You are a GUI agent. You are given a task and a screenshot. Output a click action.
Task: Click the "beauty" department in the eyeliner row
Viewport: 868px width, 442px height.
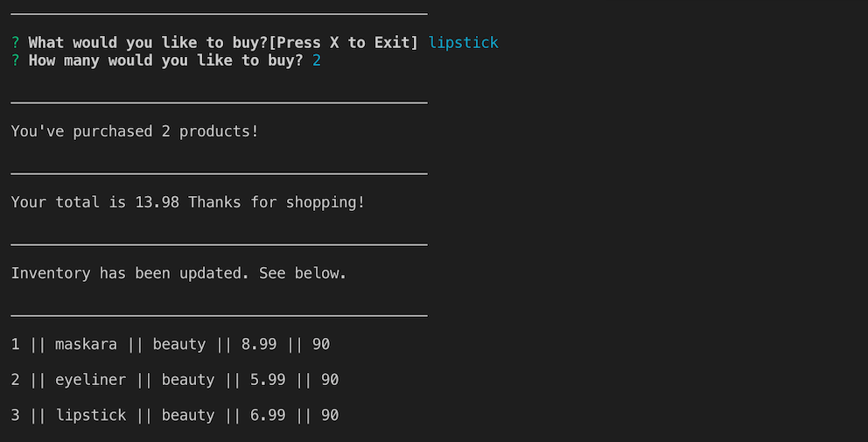click(188, 380)
